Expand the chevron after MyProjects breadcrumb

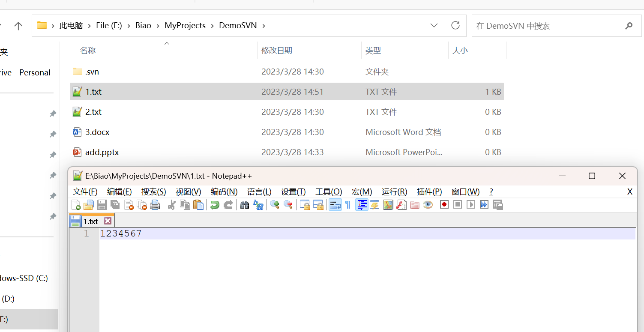click(213, 26)
